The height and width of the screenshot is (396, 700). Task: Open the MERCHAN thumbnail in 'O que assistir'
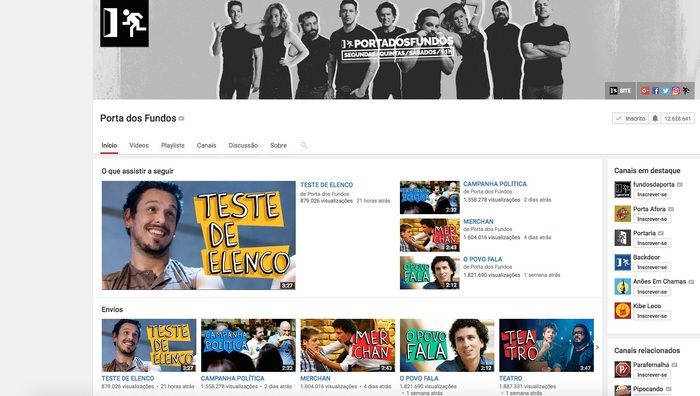click(429, 235)
